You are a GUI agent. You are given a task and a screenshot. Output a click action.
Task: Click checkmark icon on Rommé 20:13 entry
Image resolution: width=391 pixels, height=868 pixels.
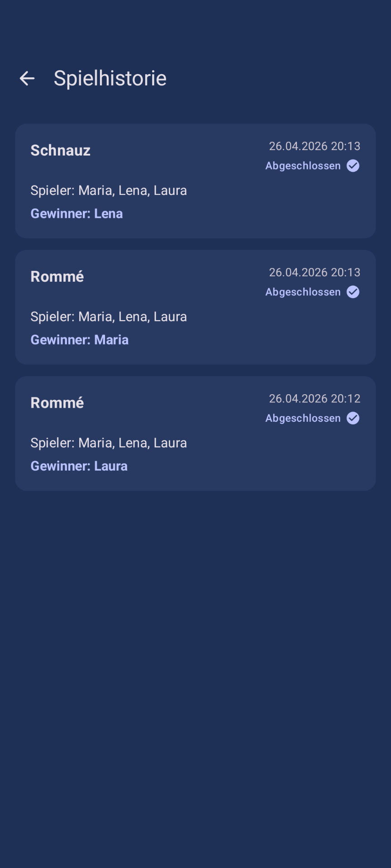click(x=353, y=292)
